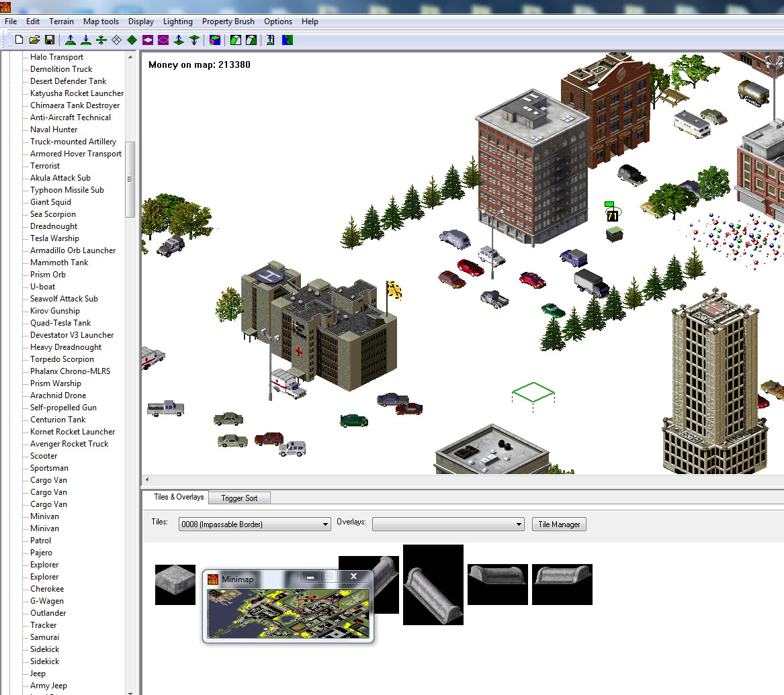Open the File menu
Image resolution: width=784 pixels, height=695 pixels.
coord(11,21)
